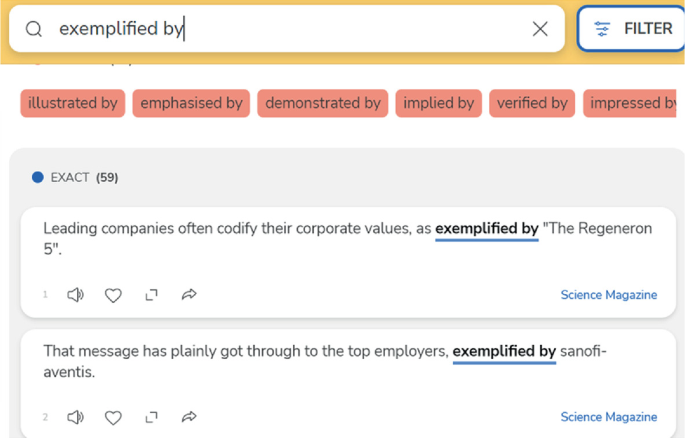Clear the search query with X
The image size is (685, 438).
coord(540,29)
